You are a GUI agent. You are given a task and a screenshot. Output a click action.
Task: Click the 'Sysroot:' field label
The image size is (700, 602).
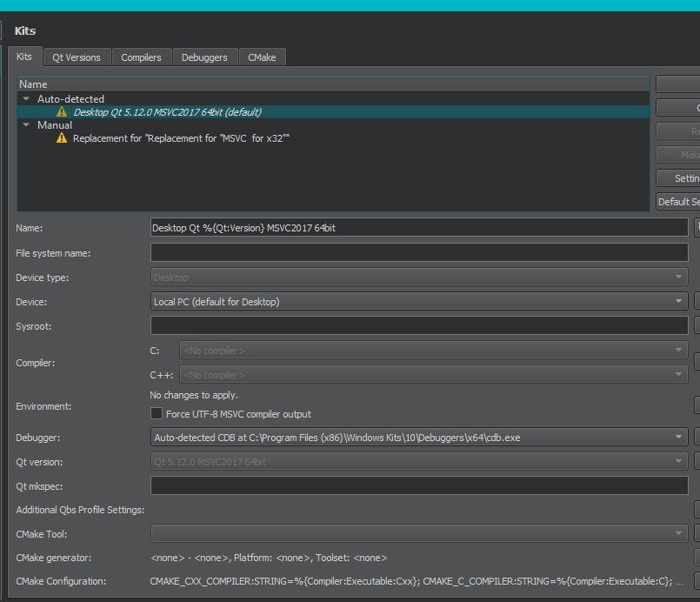click(x=34, y=326)
